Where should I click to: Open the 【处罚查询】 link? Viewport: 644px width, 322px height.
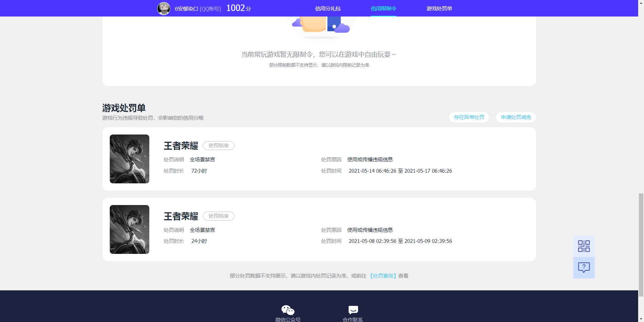pyautogui.click(x=383, y=276)
